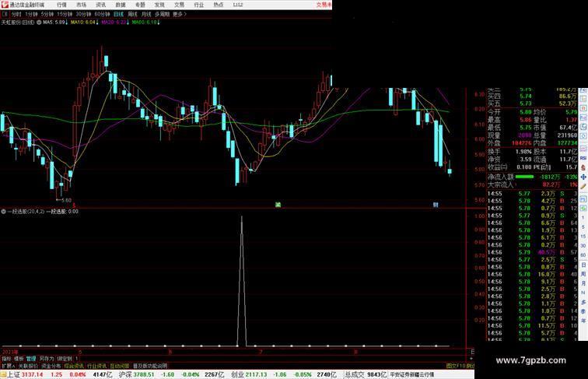Click the 指标 button in bottom toolbar
This screenshot has width=588, height=379.
coord(6,359)
